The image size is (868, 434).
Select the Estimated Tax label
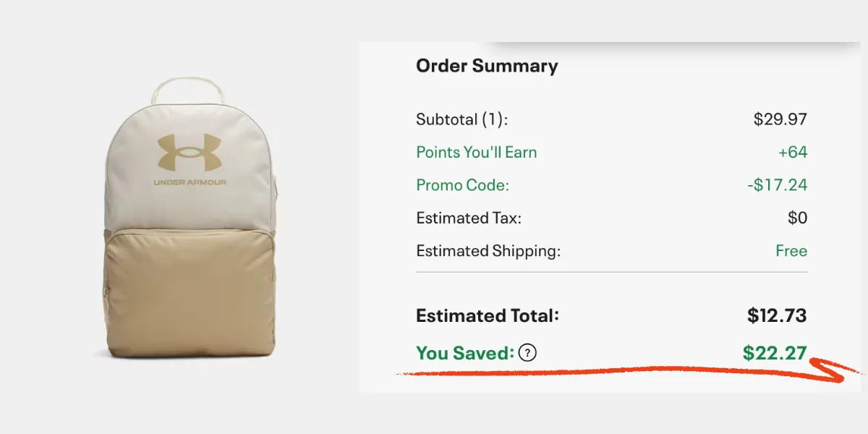click(x=469, y=218)
